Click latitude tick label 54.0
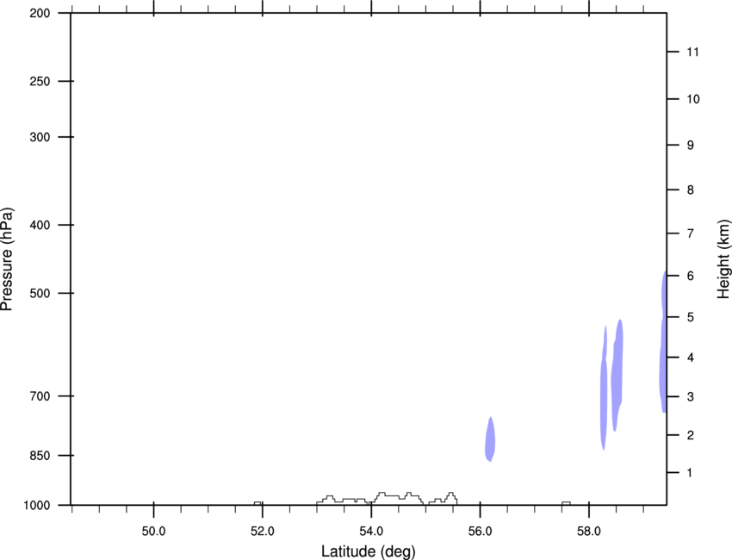The width and height of the screenshot is (732, 560). 371,532
